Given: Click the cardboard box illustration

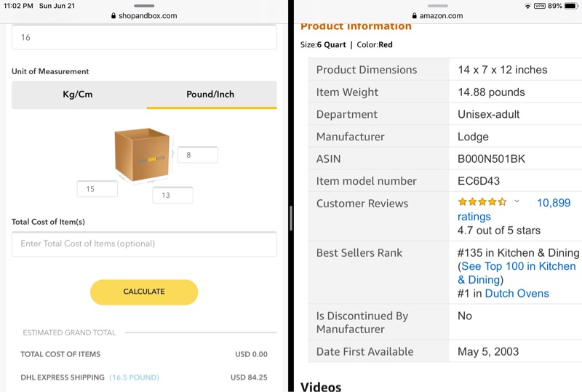Looking at the screenshot, I should 142,155.
